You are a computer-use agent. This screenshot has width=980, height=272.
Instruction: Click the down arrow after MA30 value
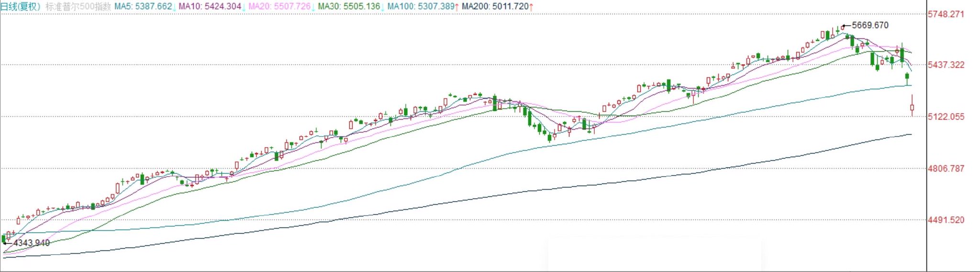[x=383, y=7]
